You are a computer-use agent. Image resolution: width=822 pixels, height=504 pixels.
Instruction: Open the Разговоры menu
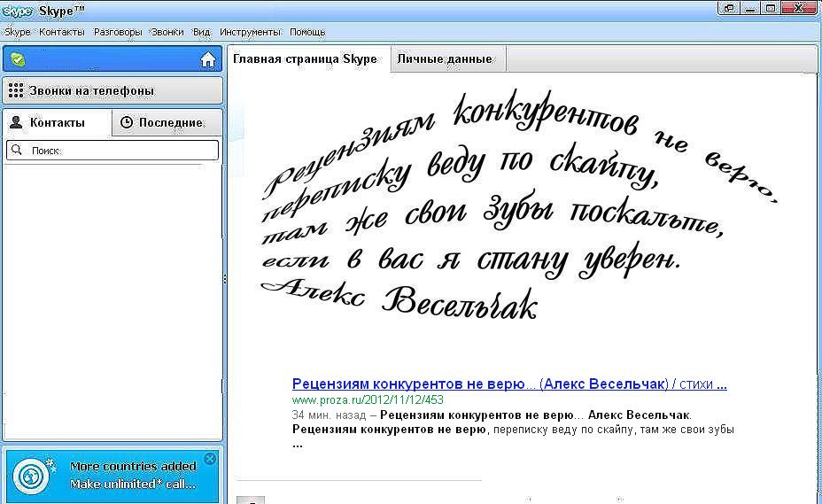(118, 32)
